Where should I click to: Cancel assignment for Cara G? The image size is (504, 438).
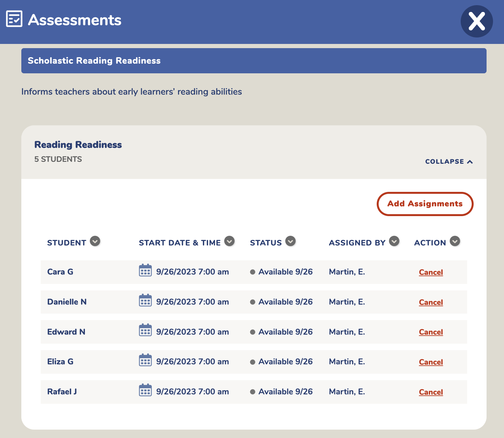coord(431,272)
